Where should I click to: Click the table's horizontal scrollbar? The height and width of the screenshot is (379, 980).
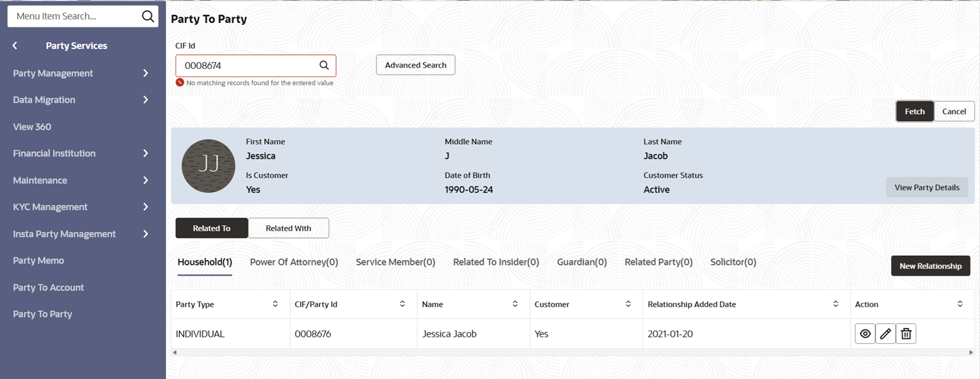click(572, 352)
